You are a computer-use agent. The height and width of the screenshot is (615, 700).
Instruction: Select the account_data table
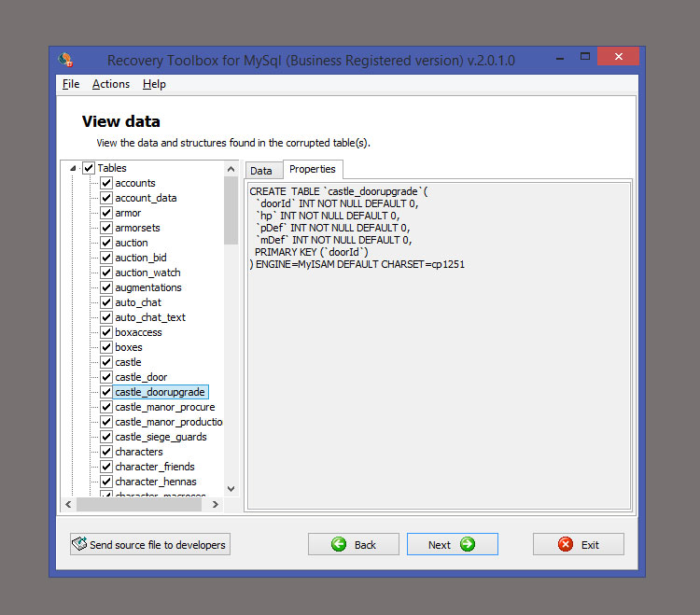pyautogui.click(x=146, y=198)
